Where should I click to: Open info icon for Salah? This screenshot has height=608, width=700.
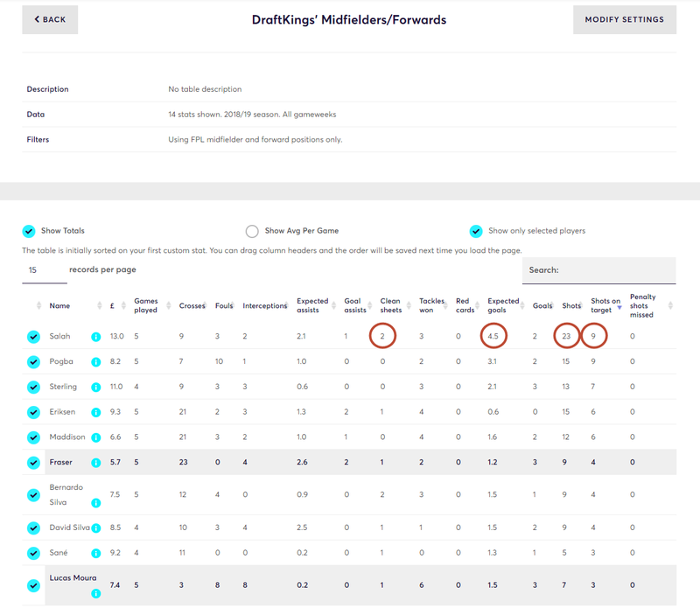(96, 337)
